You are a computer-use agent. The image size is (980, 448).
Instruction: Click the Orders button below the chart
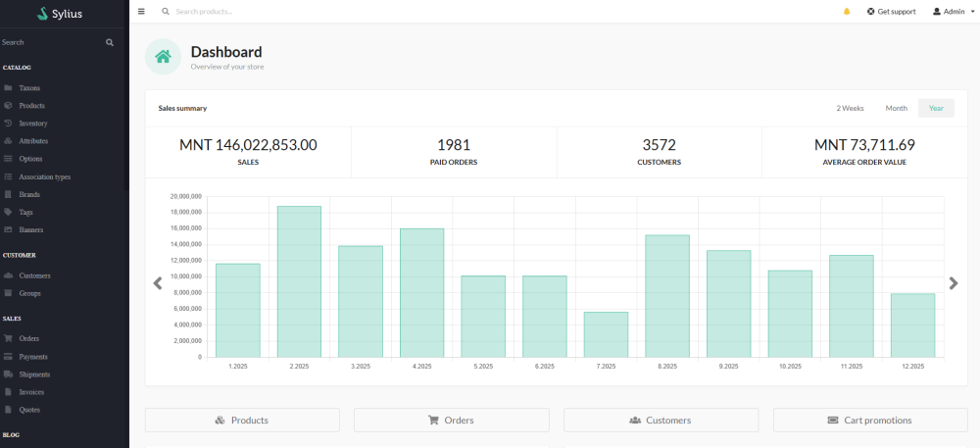coord(451,420)
